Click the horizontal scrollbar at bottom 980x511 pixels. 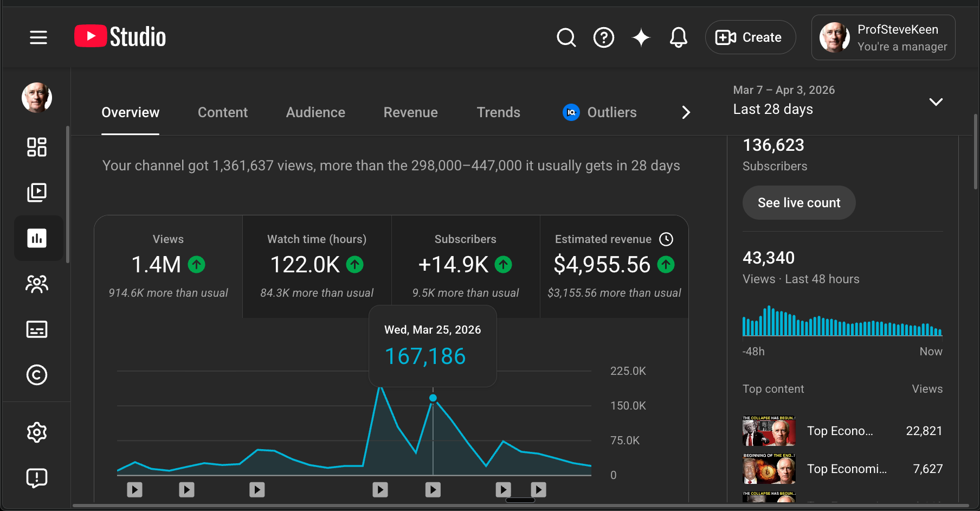pos(520,506)
